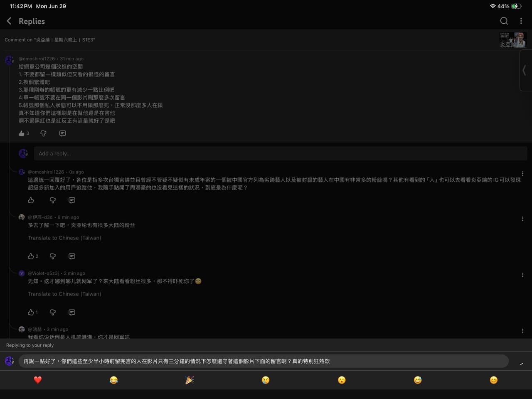The height and width of the screenshot is (399, 532).
Task: Open options menu for @伊辰-d3d reply
Action: click(522, 219)
